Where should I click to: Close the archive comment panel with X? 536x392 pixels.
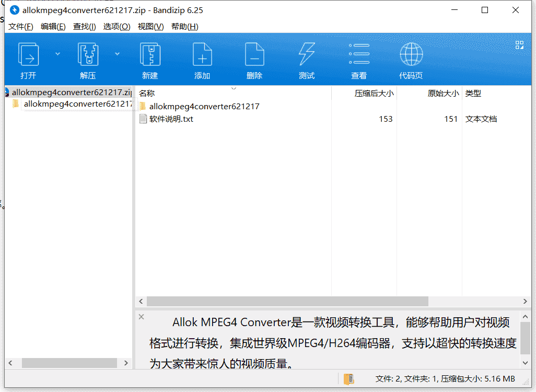coord(142,317)
